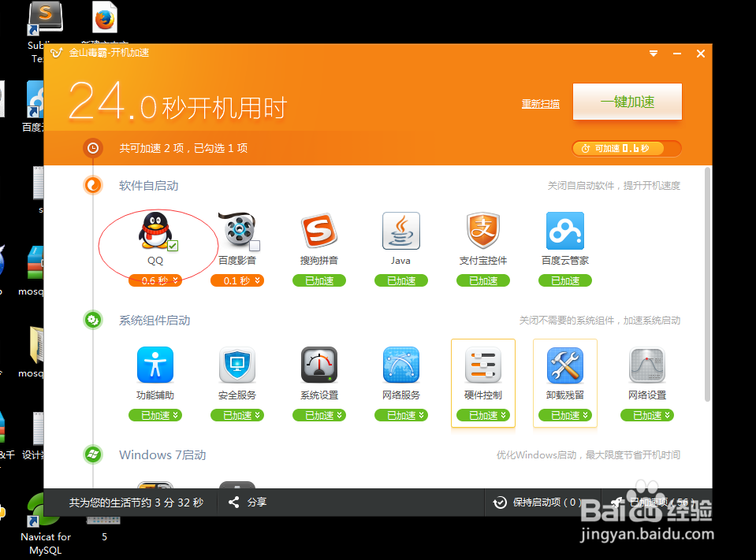Open the 功能辅助 accessibility icon
Image resolution: width=756 pixels, height=560 pixels.
(155, 365)
